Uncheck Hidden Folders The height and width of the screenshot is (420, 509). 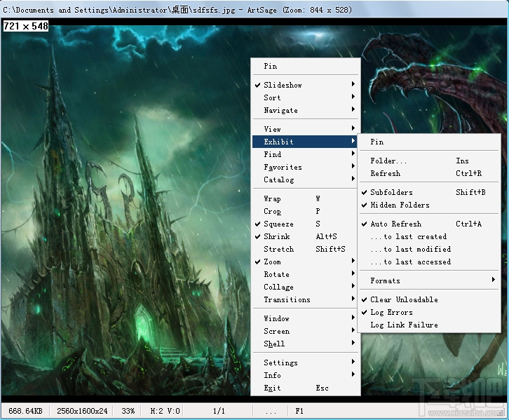429,205
